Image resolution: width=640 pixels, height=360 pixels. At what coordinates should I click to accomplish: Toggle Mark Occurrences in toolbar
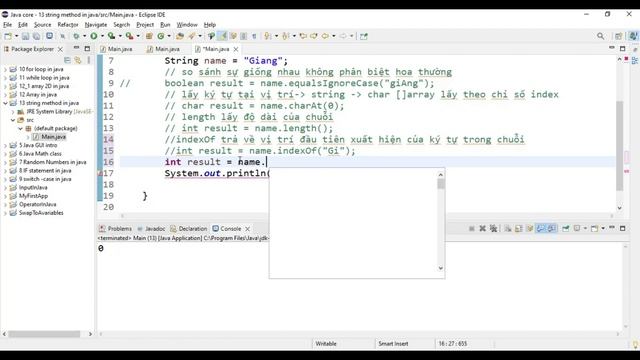click(222, 36)
